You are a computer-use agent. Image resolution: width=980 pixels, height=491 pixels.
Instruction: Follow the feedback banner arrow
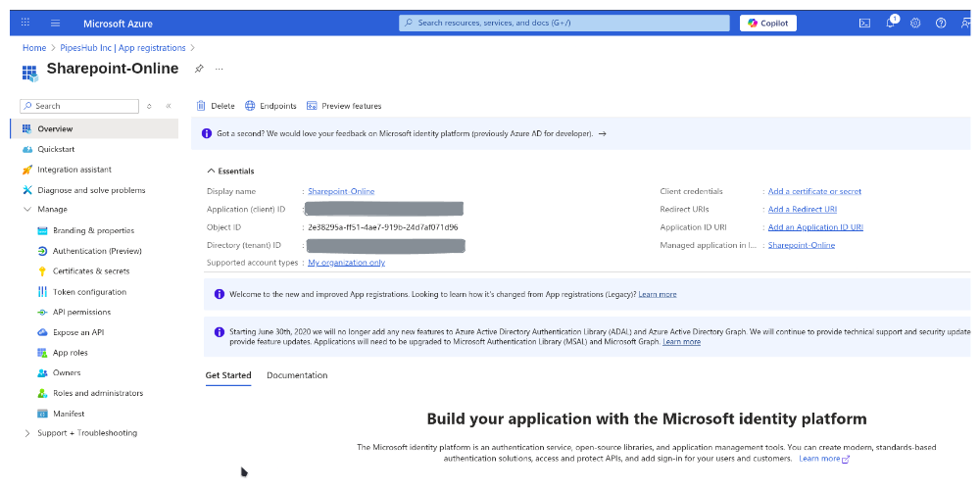click(602, 133)
